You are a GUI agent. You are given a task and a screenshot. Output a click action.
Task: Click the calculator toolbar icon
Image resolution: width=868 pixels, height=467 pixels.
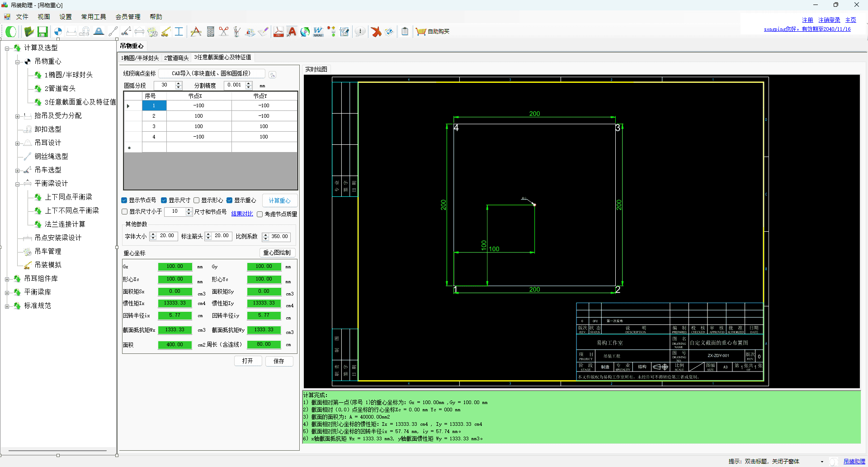pos(210,32)
